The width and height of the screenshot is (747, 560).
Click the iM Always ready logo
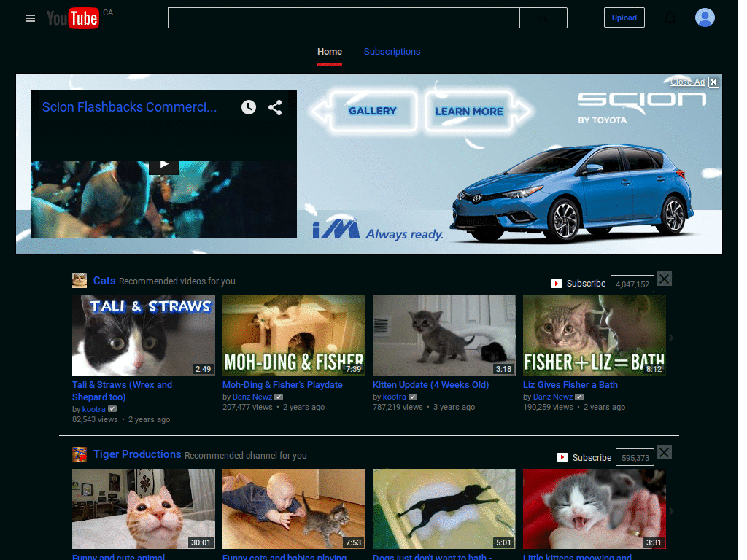pyautogui.click(x=378, y=230)
